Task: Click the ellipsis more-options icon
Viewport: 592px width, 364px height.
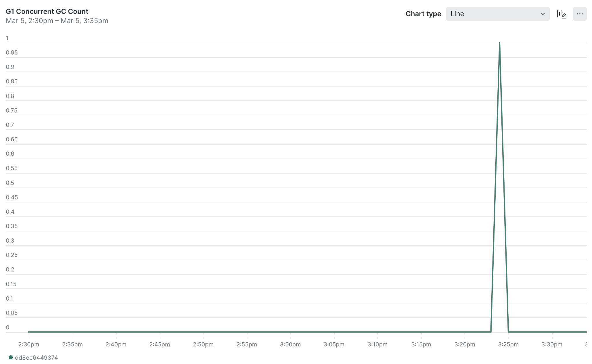Action: point(580,14)
